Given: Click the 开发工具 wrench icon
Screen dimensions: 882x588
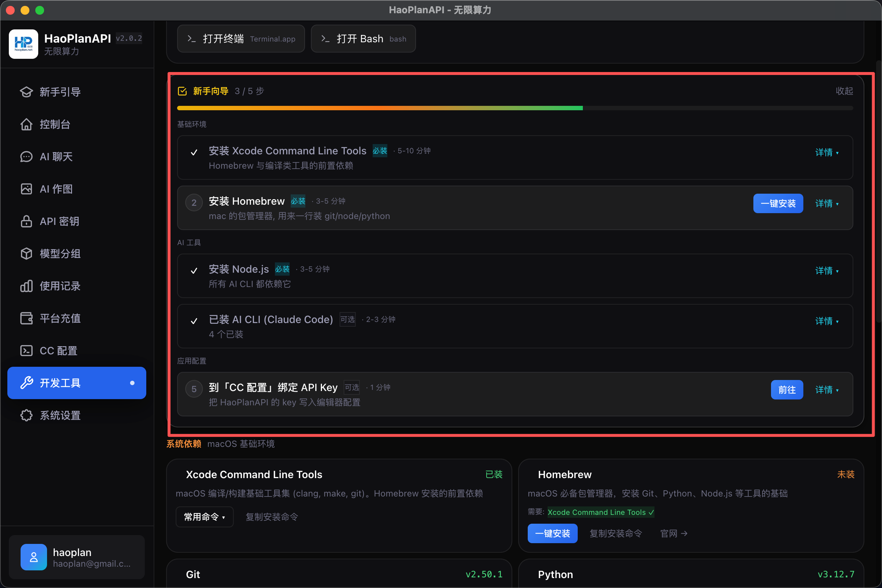Looking at the screenshot, I should click(26, 383).
